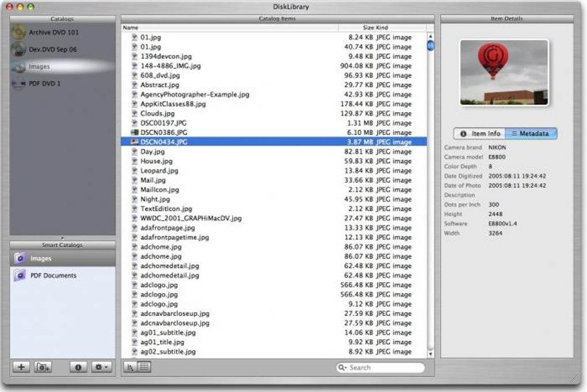Switch to the Item Info tab
The image size is (587, 392).
pos(479,133)
